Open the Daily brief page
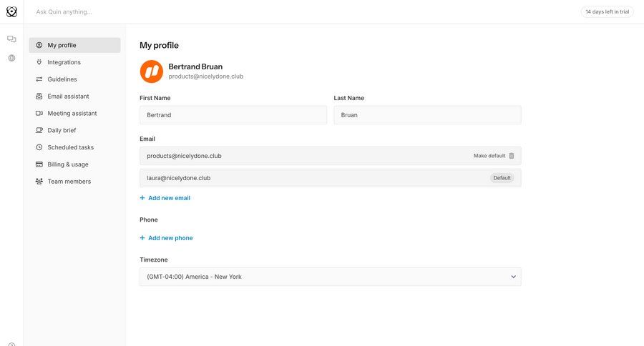 coord(62,130)
